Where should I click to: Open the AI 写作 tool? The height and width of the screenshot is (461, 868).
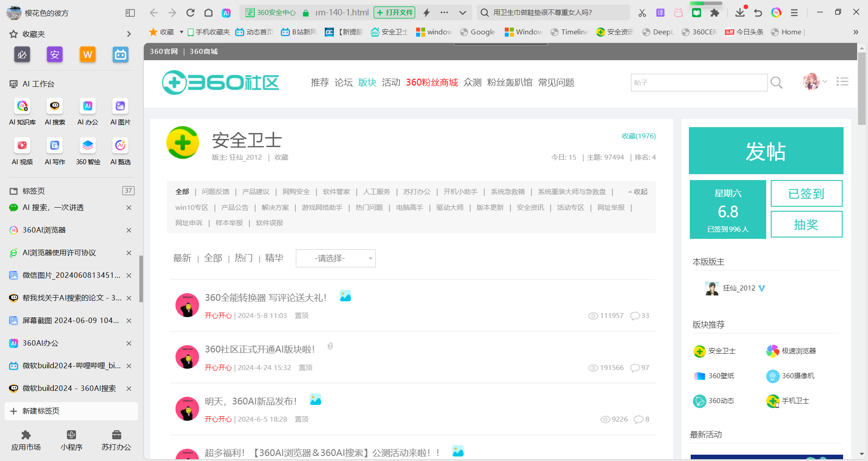(55, 152)
